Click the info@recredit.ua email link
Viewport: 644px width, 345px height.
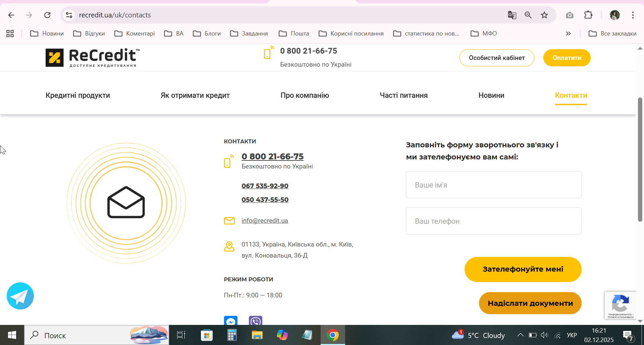(x=265, y=221)
